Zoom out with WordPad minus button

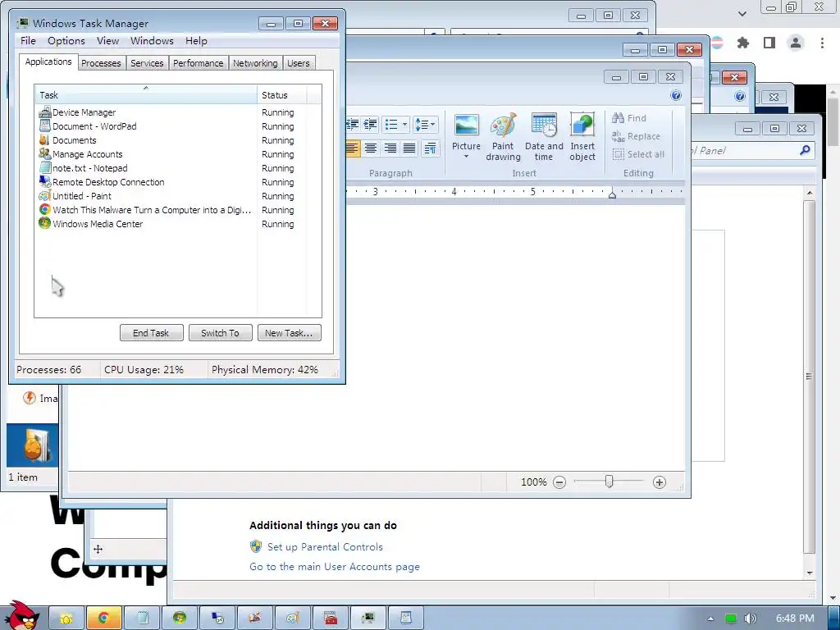pos(559,482)
